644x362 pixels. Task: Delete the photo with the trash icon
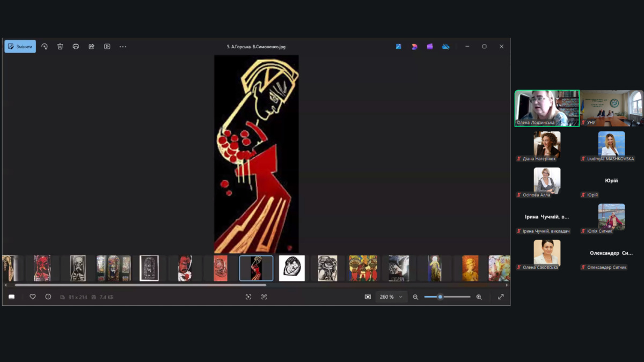click(60, 47)
